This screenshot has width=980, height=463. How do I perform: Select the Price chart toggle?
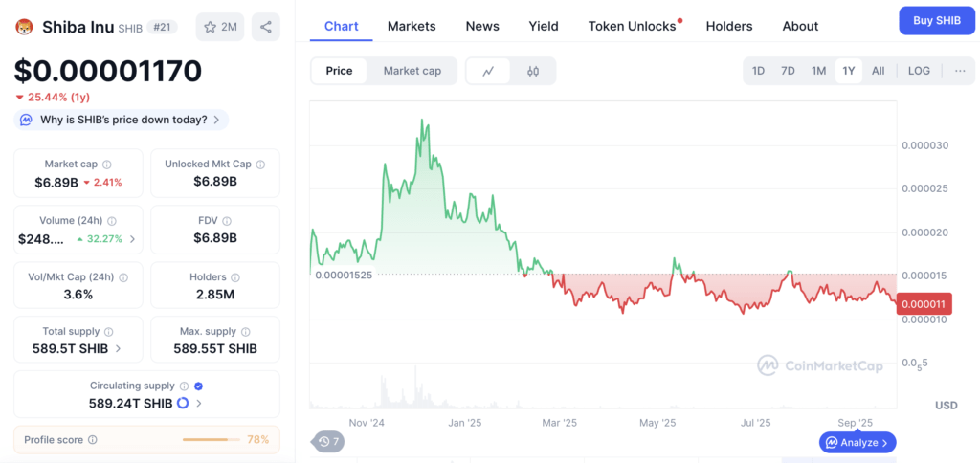click(x=339, y=71)
